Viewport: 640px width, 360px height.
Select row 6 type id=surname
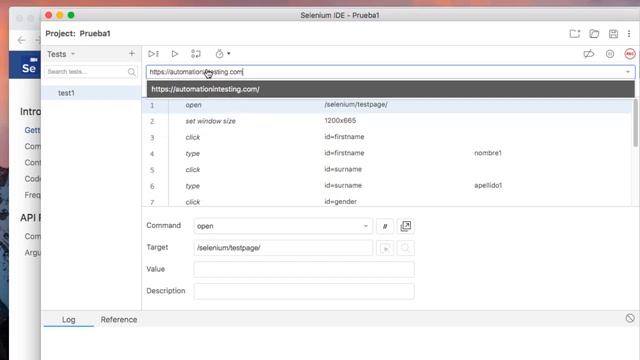[388, 186]
